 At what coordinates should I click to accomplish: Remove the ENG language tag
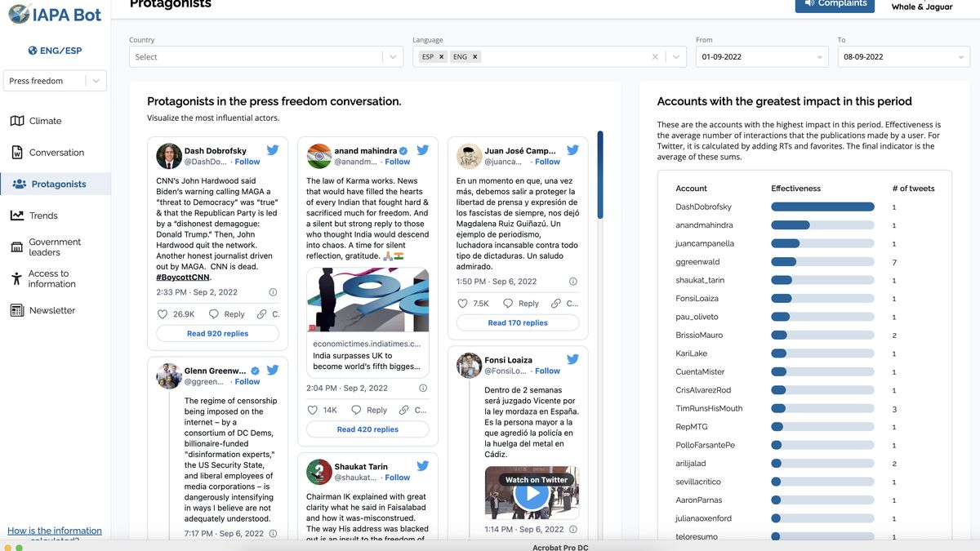pyautogui.click(x=475, y=57)
